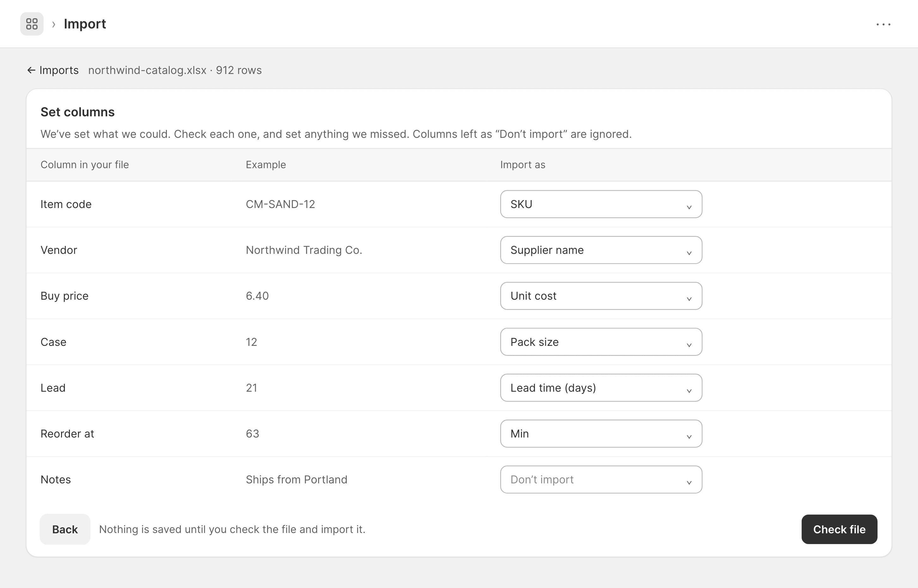Open the Case dropdown showing Pack size
Image resolution: width=918 pixels, height=588 pixels.
click(x=601, y=342)
